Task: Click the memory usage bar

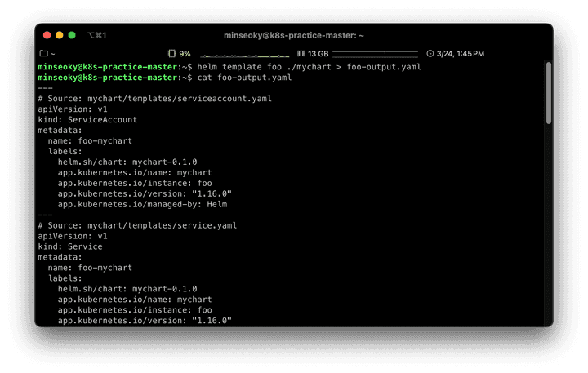Action: tap(375, 54)
